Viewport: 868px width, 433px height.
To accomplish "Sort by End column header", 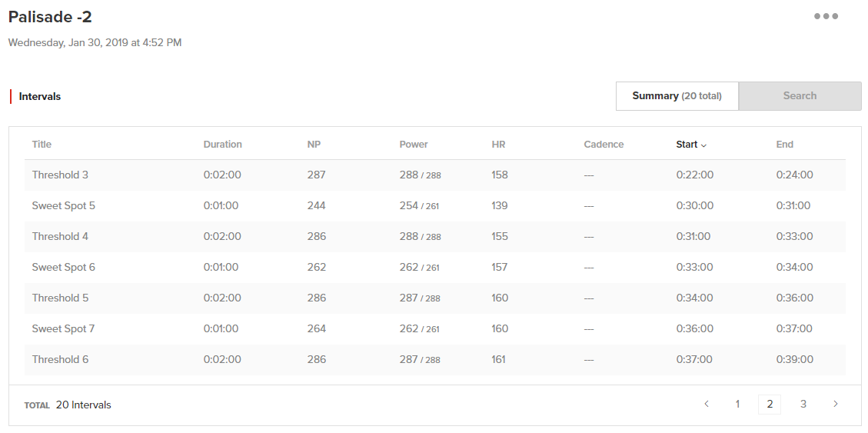I will pyautogui.click(x=784, y=145).
